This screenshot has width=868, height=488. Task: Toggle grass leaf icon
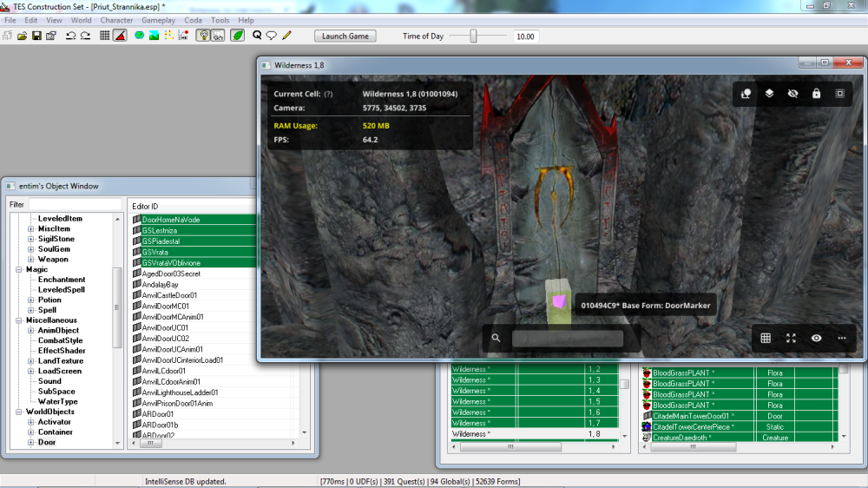pyautogui.click(x=238, y=36)
